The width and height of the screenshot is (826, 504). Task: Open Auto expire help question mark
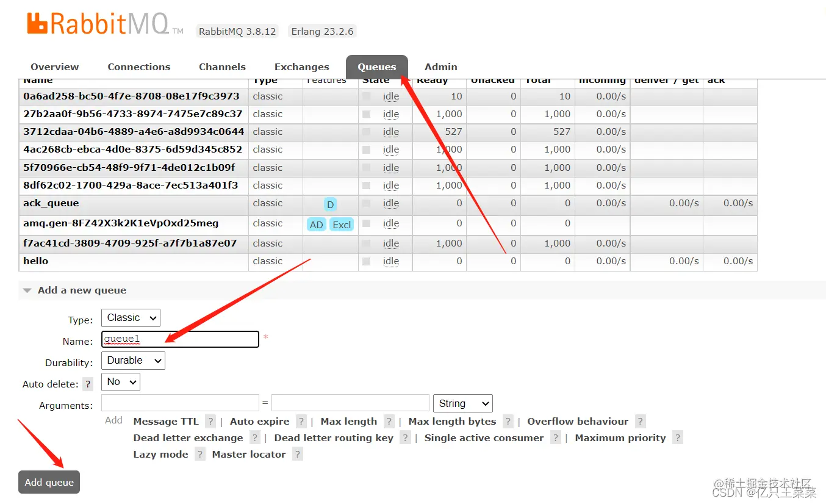[x=301, y=422]
